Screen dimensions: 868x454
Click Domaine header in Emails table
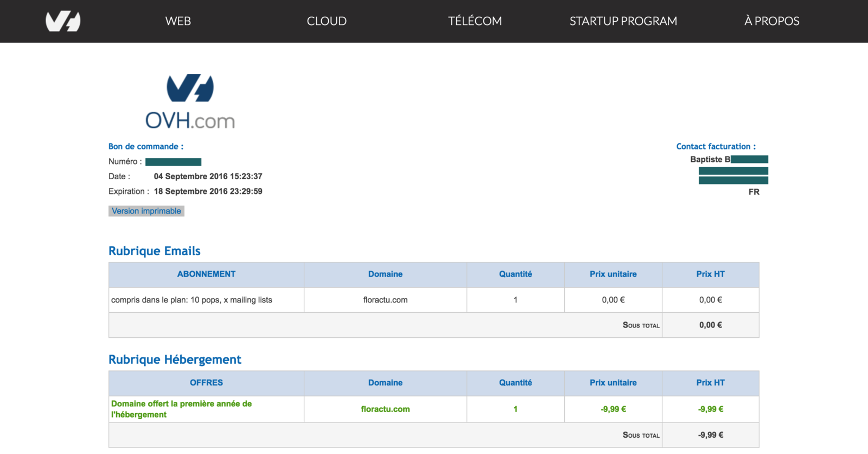(385, 274)
